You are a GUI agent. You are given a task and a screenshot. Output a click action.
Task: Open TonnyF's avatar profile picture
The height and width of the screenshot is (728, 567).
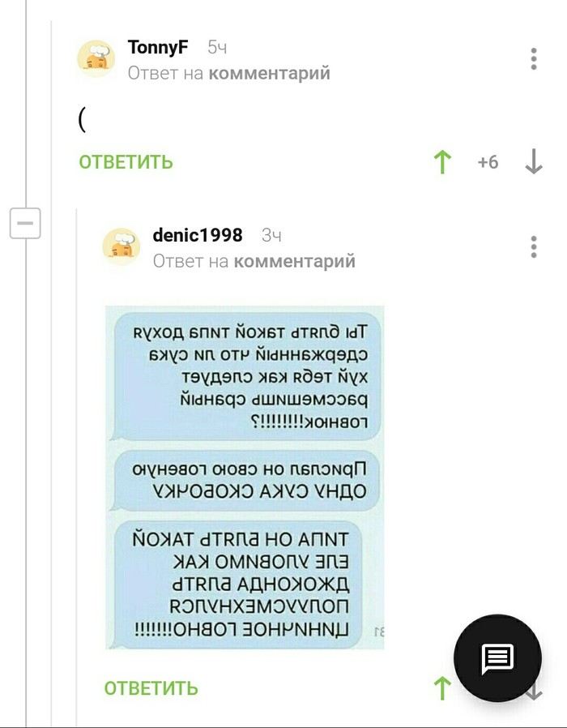96,59
